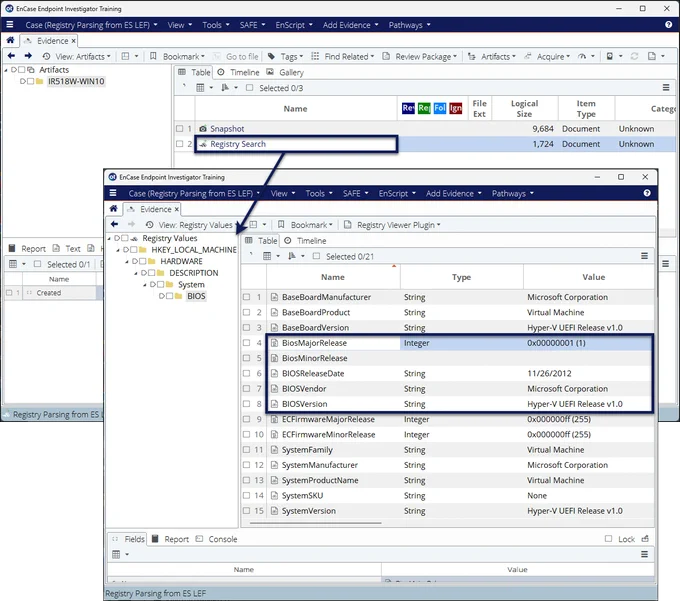Open Pathways menu in front window
Screen dimensions: 680x601
coord(513,193)
